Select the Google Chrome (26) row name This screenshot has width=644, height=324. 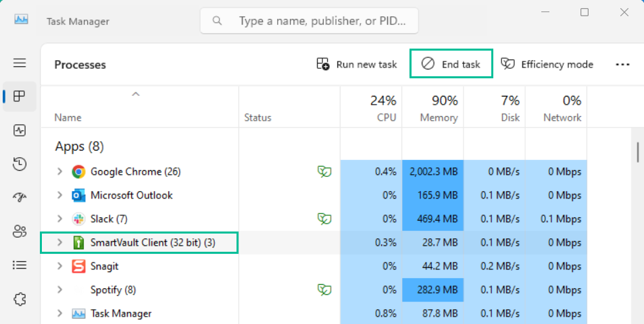(x=136, y=171)
